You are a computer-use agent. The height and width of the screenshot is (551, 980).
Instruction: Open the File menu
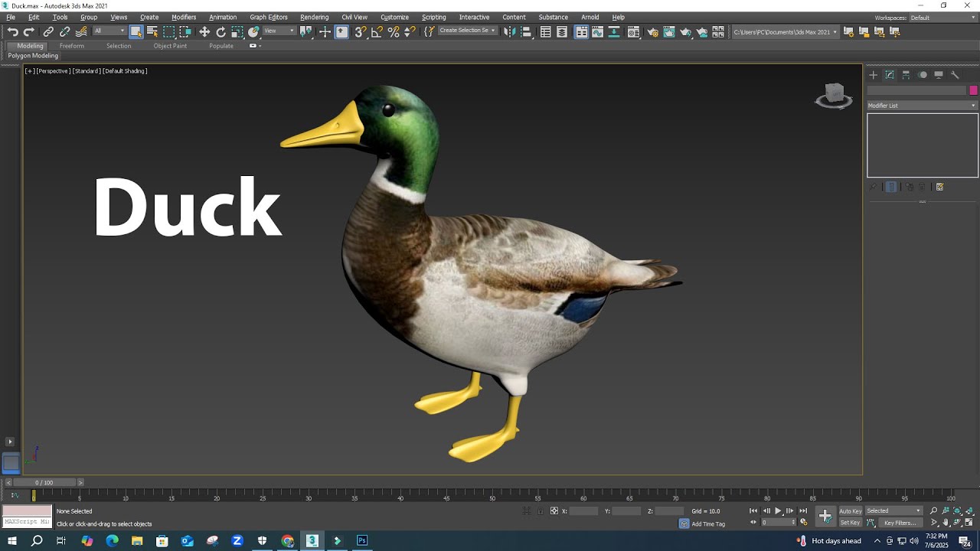(11, 17)
